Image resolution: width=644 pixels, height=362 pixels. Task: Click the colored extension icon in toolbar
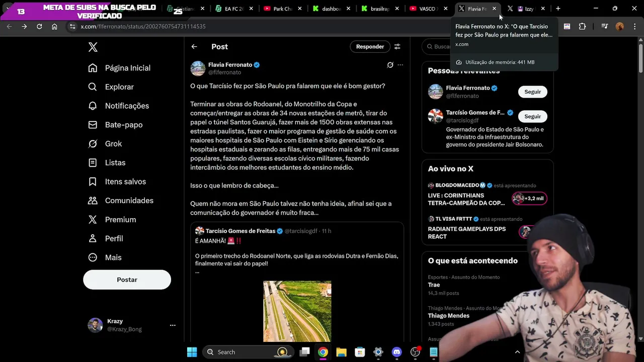coord(567,27)
